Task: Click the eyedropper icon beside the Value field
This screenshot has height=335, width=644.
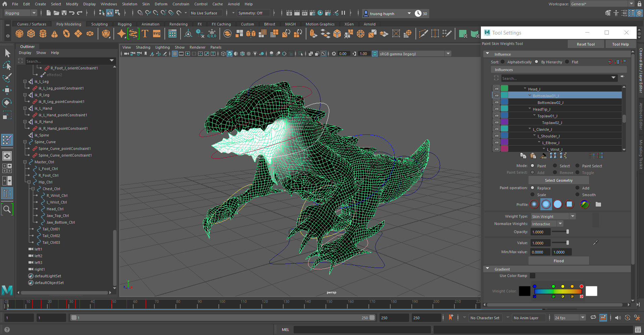Action: [595, 242]
